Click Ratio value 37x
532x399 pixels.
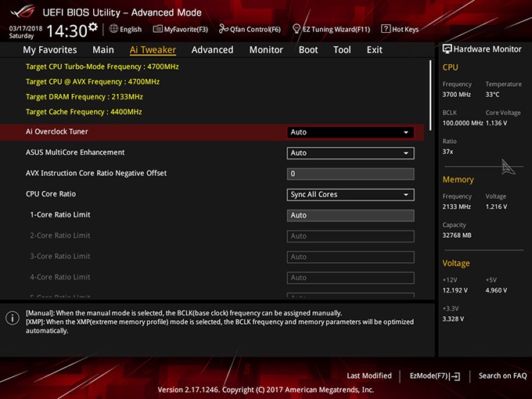[x=448, y=152]
